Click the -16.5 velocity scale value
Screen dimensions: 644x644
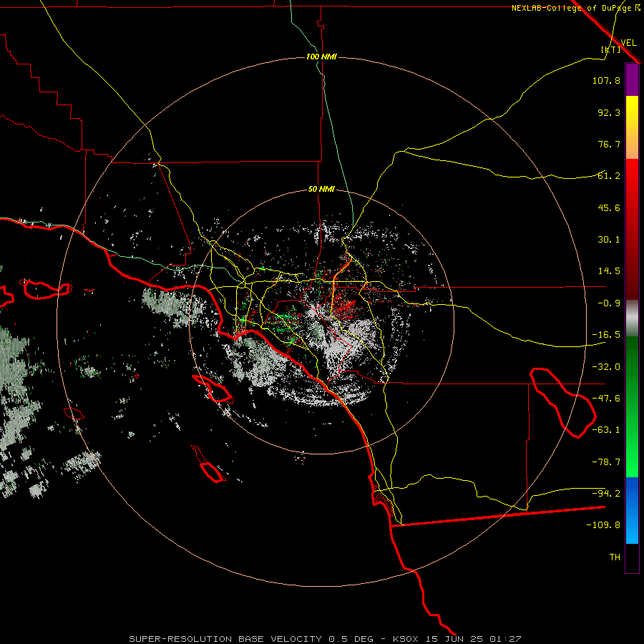(606, 335)
